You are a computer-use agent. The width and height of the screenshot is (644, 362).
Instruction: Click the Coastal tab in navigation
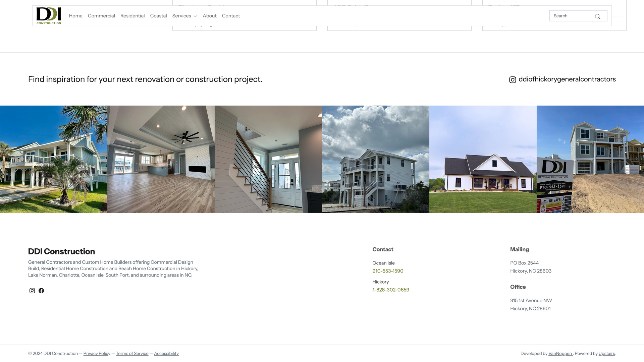tap(158, 16)
